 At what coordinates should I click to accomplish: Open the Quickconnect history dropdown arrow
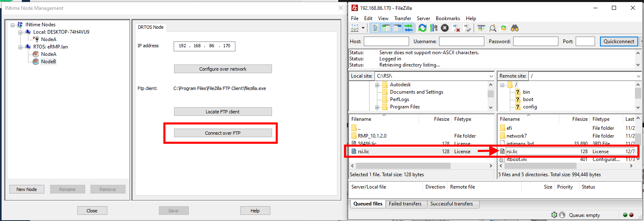pyautogui.click(x=641, y=41)
